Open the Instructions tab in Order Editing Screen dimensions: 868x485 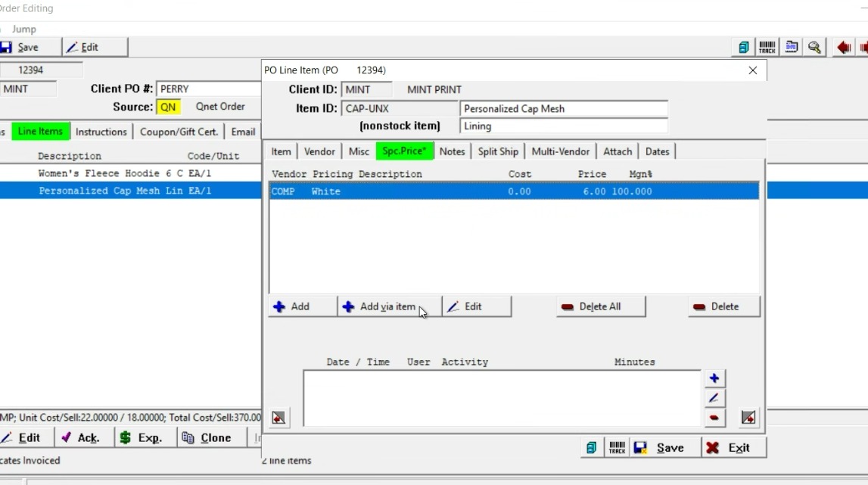click(101, 131)
